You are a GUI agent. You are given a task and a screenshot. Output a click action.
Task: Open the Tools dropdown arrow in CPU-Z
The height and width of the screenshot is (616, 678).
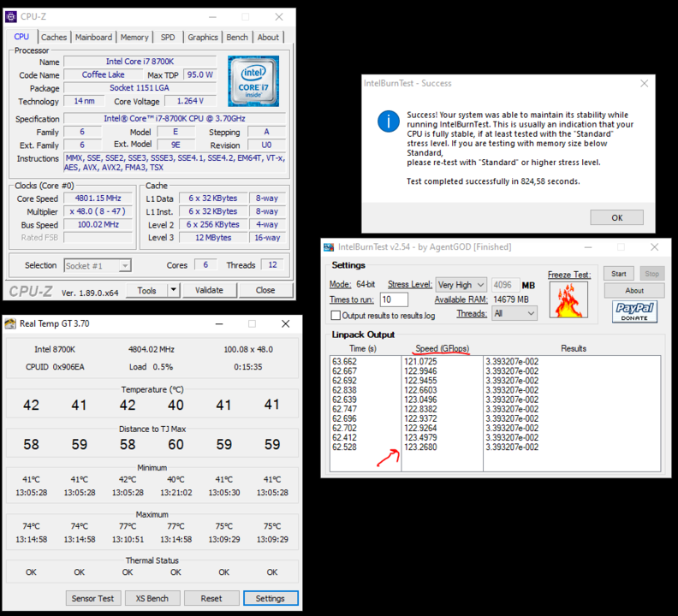pyautogui.click(x=174, y=290)
